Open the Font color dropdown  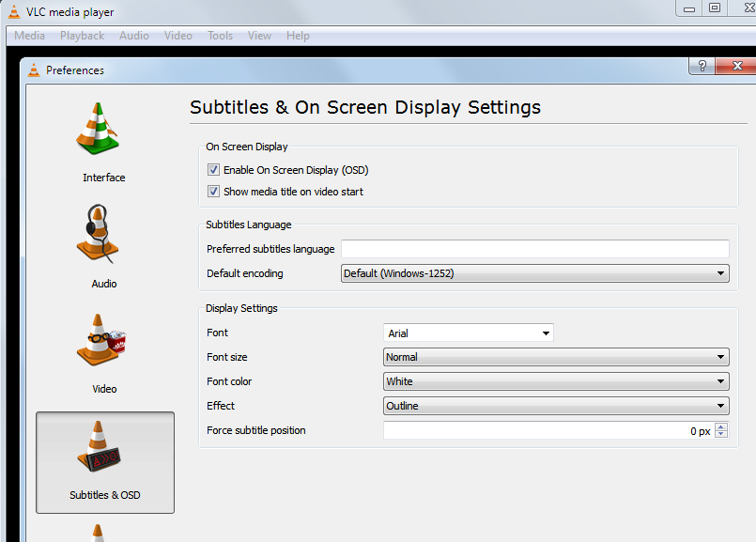tap(556, 381)
